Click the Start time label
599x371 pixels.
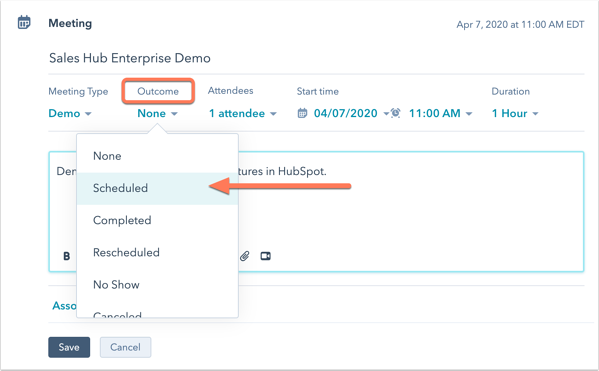click(x=317, y=91)
